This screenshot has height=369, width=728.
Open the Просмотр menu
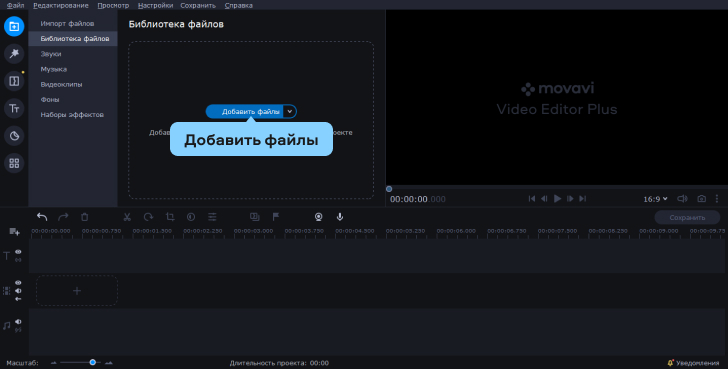(x=113, y=5)
